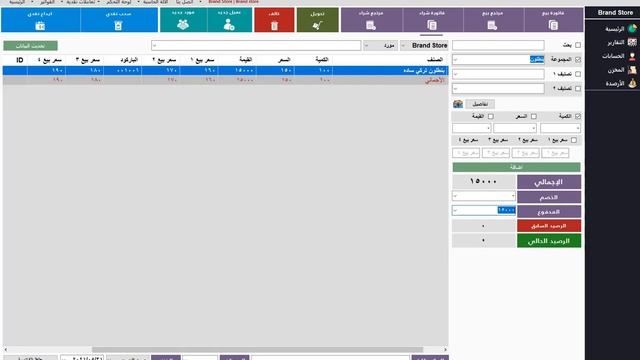
Task: Open the cash withdrawal tile (سحب نقدي)
Action: coord(119,20)
